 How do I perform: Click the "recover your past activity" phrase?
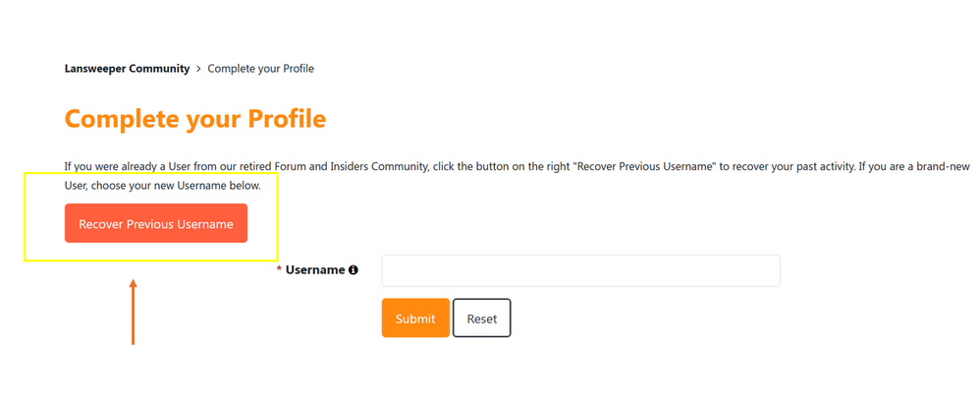[787, 167]
